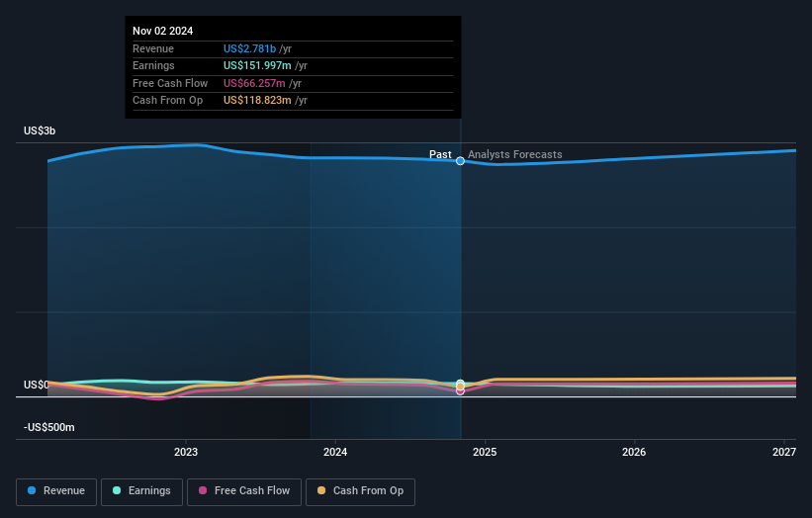Select the 2023 axis label
Viewport: 812px width, 518px height.
pyautogui.click(x=186, y=452)
